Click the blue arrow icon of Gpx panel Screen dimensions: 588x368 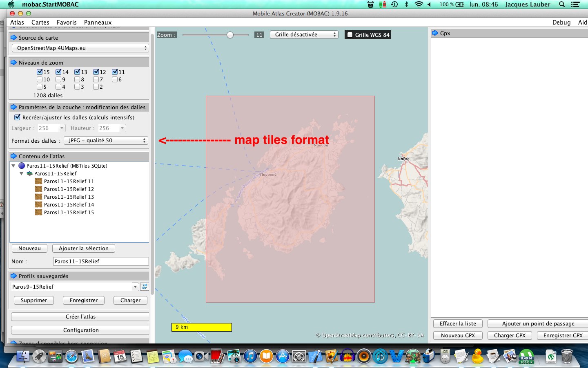click(x=435, y=33)
